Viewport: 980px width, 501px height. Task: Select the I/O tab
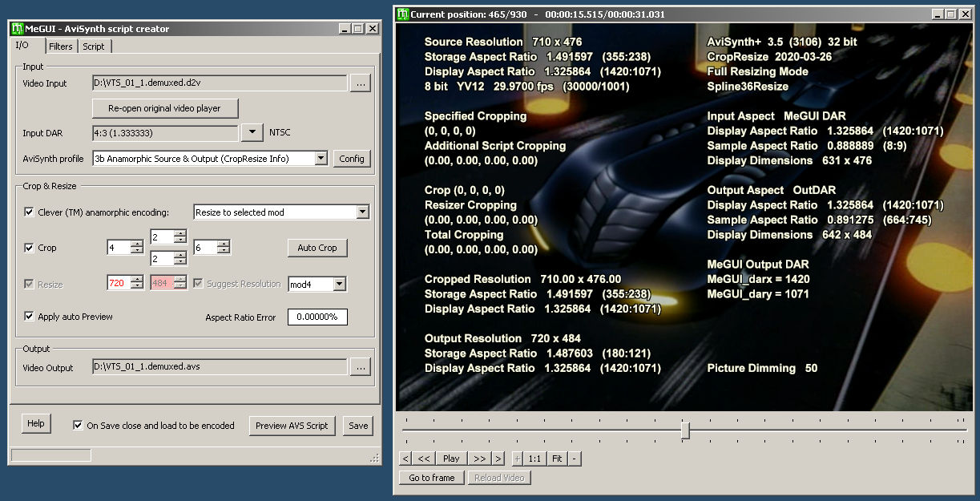pos(22,45)
